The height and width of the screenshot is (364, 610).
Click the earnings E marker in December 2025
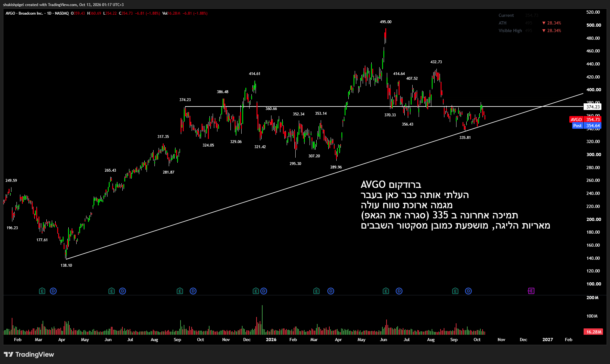pyautogui.click(x=256, y=291)
